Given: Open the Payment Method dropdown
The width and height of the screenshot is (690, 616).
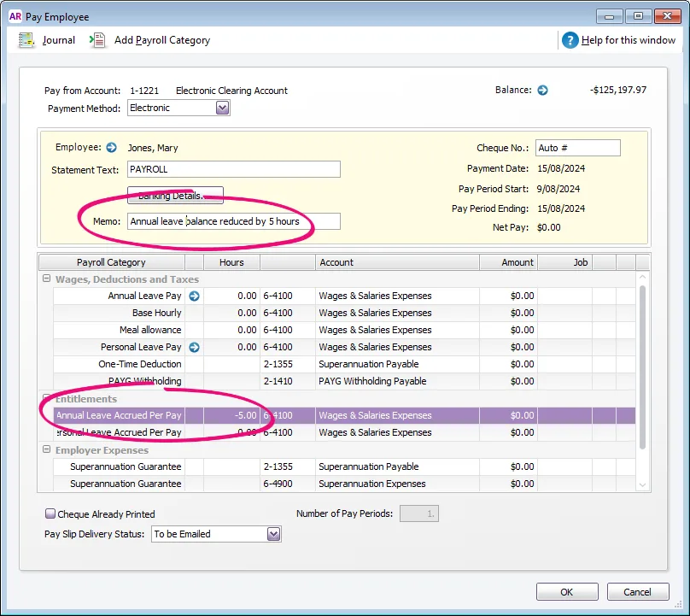Looking at the screenshot, I should [x=222, y=107].
